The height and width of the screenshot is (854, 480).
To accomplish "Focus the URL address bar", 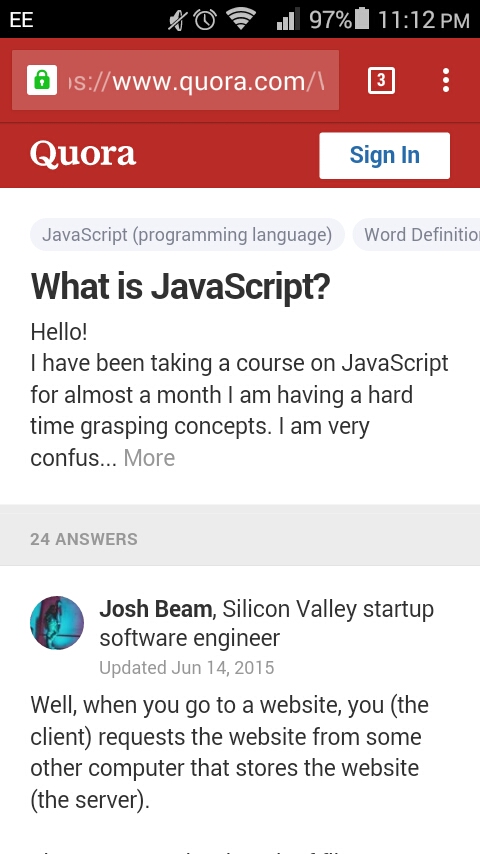I will pos(175,80).
